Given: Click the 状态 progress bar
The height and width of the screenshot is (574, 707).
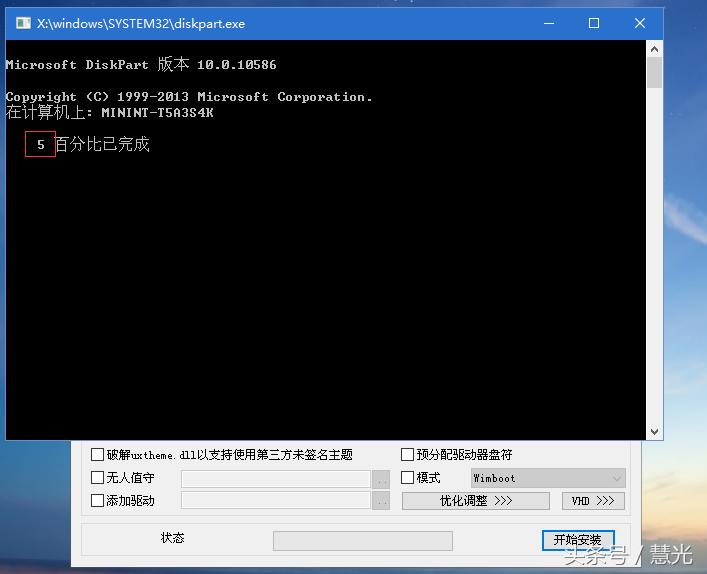Looking at the screenshot, I should click(x=363, y=541).
